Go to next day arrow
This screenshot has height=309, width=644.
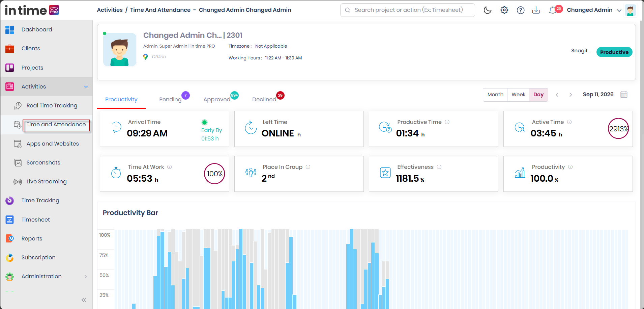pos(570,95)
